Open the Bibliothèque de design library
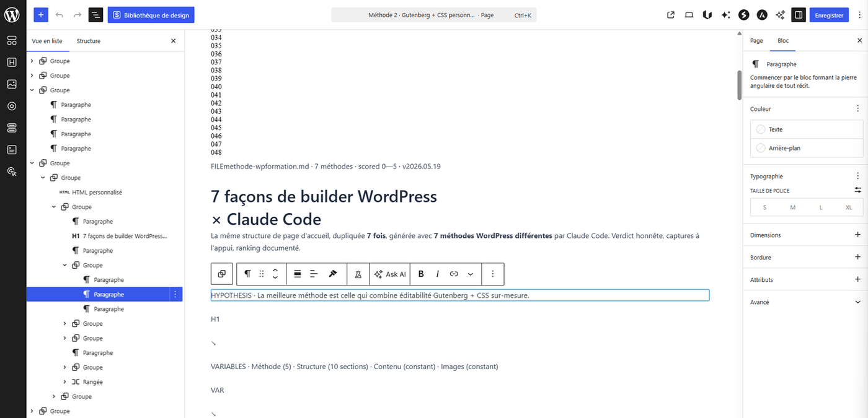The width and height of the screenshot is (868, 418). click(x=151, y=15)
